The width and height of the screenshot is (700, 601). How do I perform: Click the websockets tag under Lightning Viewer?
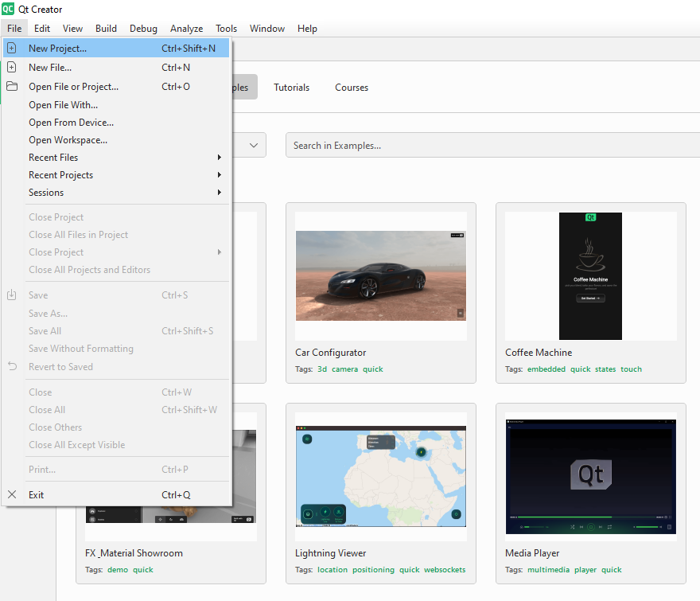445,570
